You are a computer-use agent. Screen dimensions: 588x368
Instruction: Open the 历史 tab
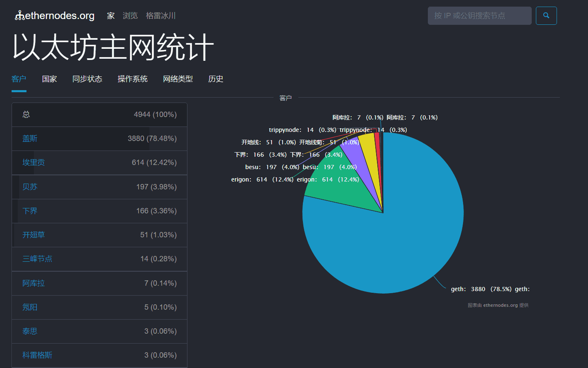(216, 79)
